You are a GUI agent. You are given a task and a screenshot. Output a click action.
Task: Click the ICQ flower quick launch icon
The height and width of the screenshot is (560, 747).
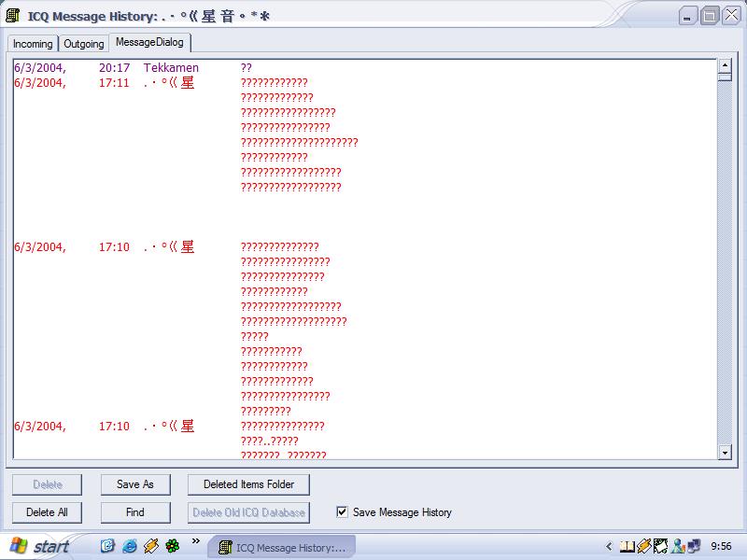pyautogui.click(x=173, y=546)
